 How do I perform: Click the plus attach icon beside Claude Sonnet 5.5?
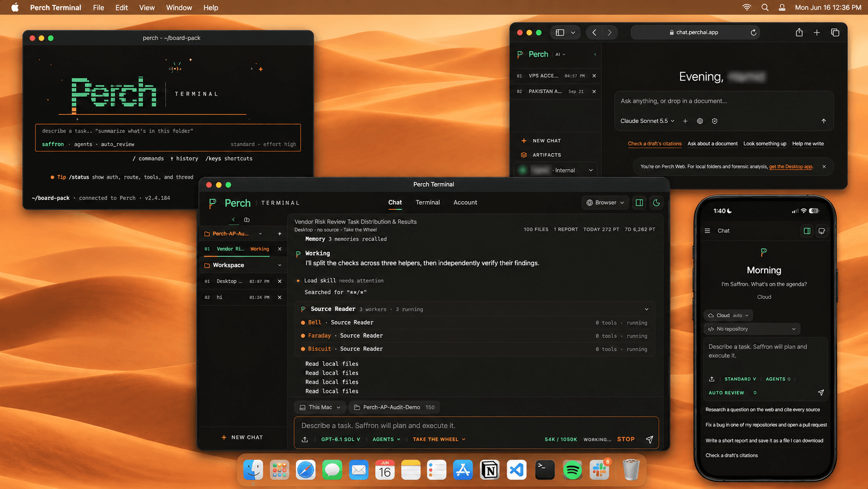tap(685, 121)
